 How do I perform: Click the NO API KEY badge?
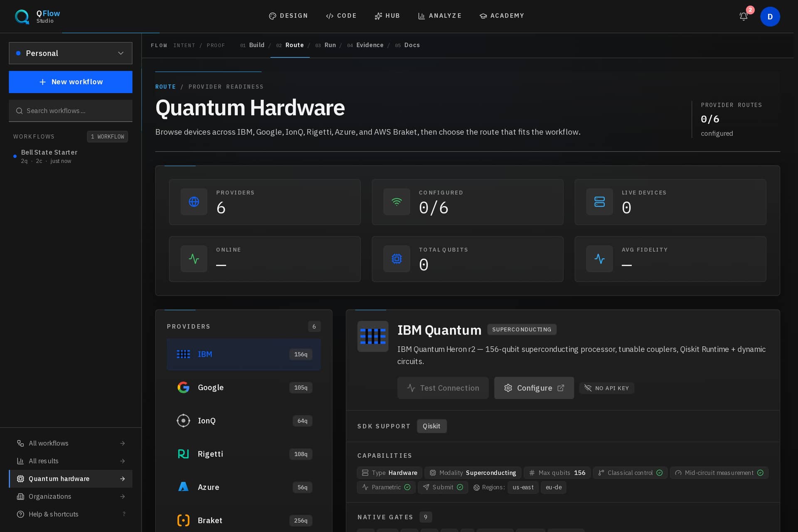[606, 388]
